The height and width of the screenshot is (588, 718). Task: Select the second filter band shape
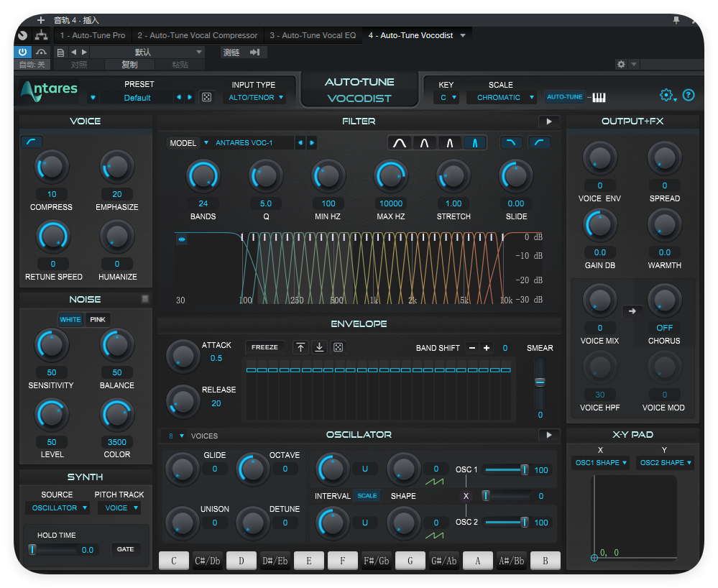[x=425, y=143]
